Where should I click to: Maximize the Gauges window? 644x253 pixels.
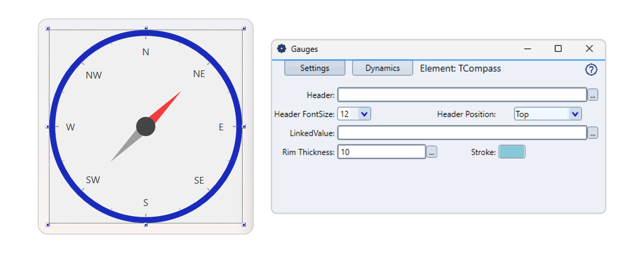pos(558,48)
